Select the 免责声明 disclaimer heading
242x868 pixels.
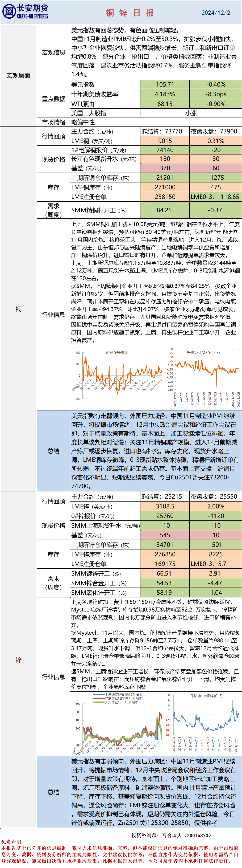tap(11, 842)
